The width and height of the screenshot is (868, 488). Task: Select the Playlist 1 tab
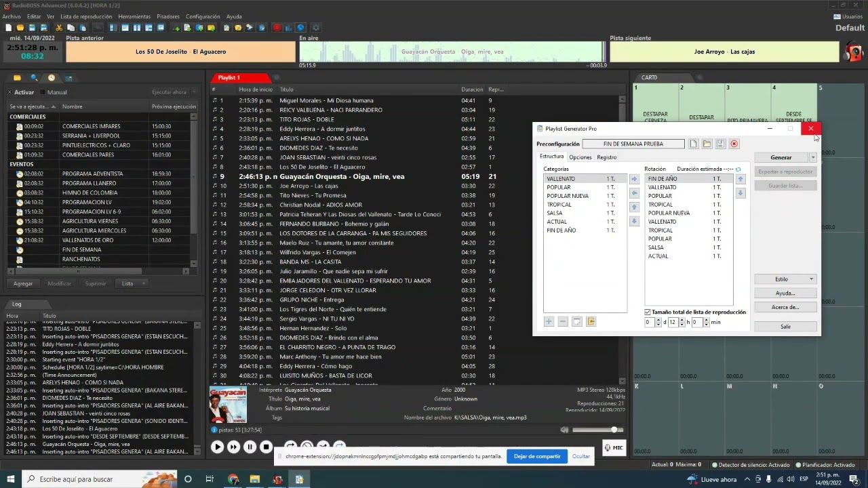(229, 78)
